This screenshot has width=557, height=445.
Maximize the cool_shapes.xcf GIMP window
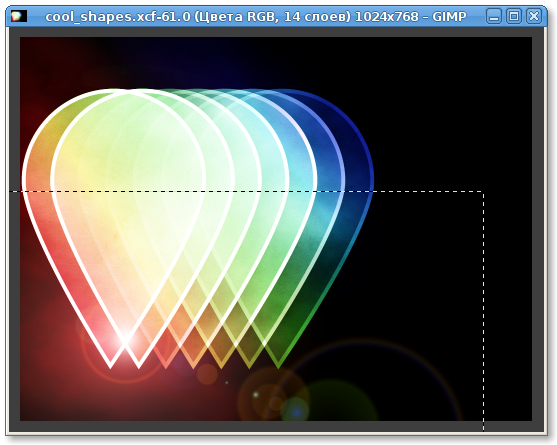pyautogui.click(x=514, y=16)
